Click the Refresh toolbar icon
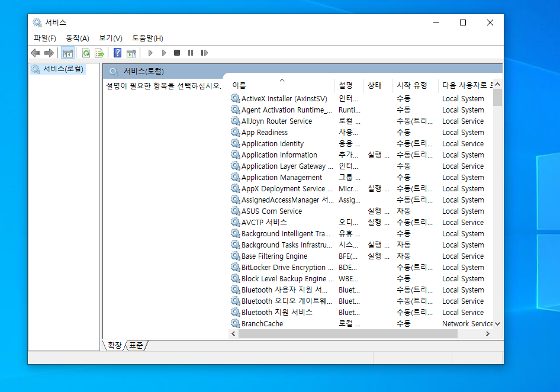 [x=86, y=53]
